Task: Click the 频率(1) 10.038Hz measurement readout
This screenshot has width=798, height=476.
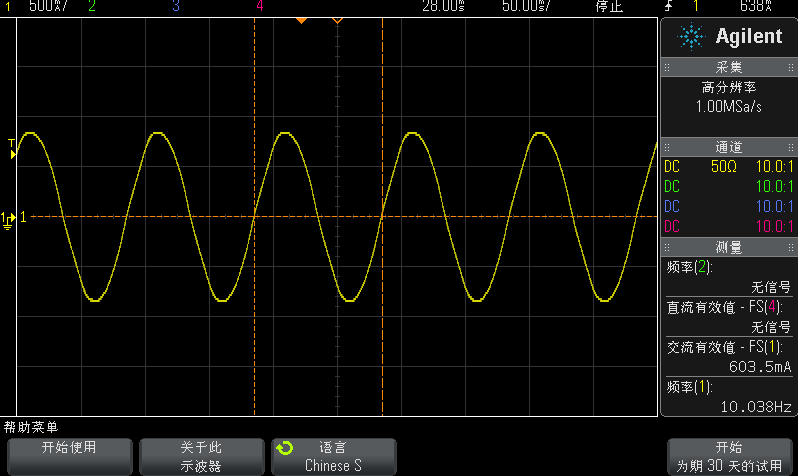Action: pos(729,397)
